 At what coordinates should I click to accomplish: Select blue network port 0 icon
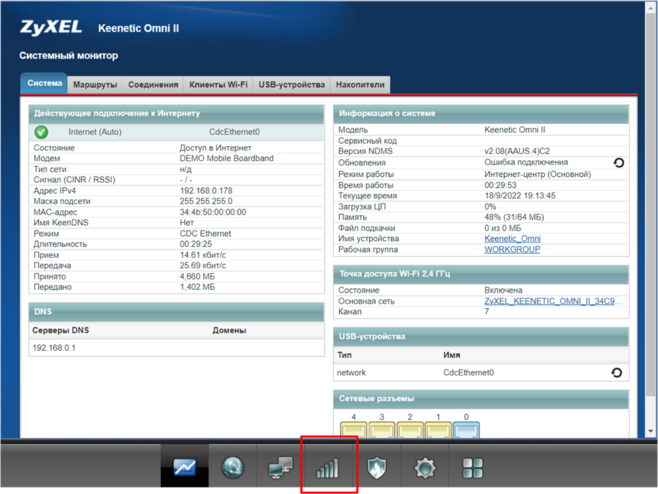(466, 430)
